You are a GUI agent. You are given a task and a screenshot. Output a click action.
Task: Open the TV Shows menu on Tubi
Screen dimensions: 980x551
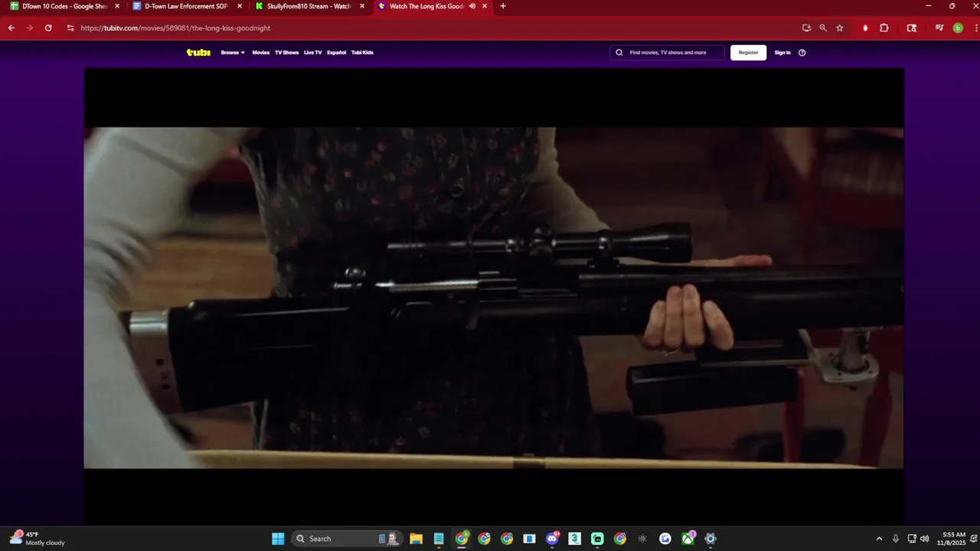(x=286, y=53)
